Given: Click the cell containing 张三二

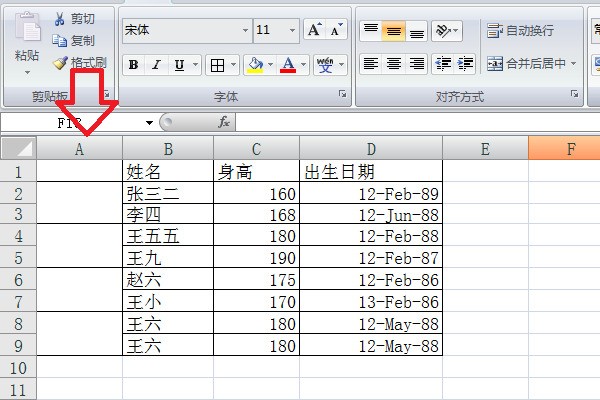Looking at the screenshot, I should (x=168, y=193).
